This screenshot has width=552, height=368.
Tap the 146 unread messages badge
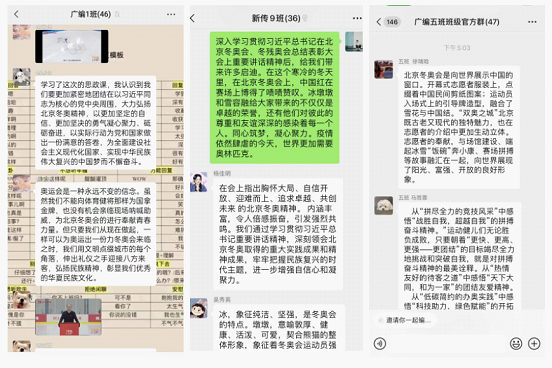(392, 22)
